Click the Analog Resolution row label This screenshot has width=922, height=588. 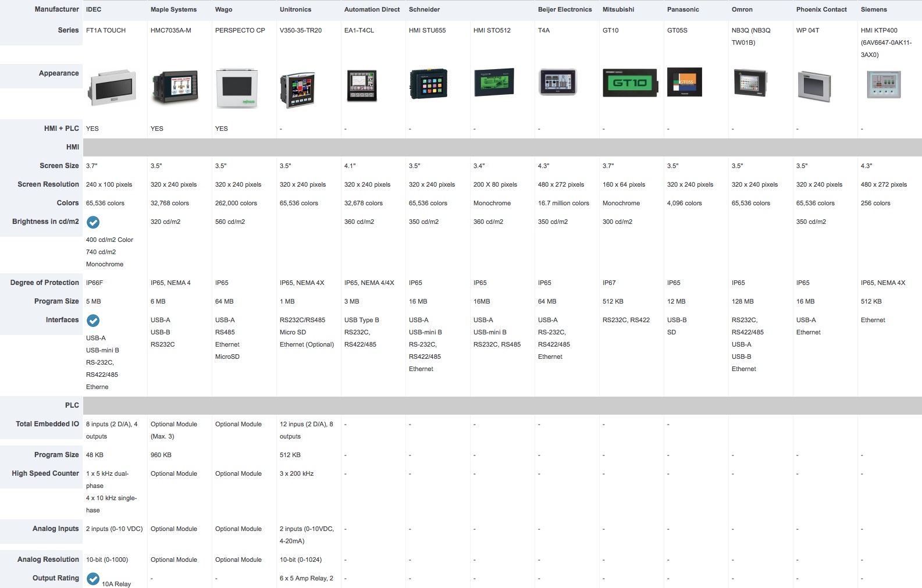coord(48,560)
